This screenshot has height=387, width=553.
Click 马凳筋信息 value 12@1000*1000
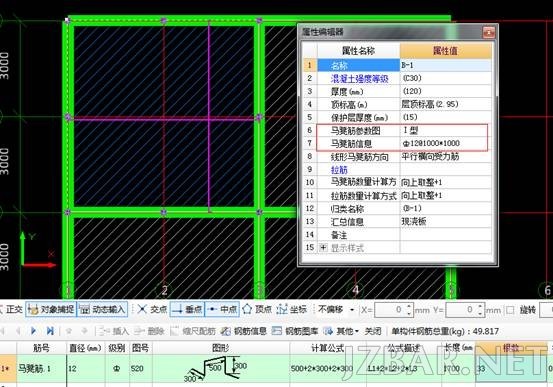[446, 144]
